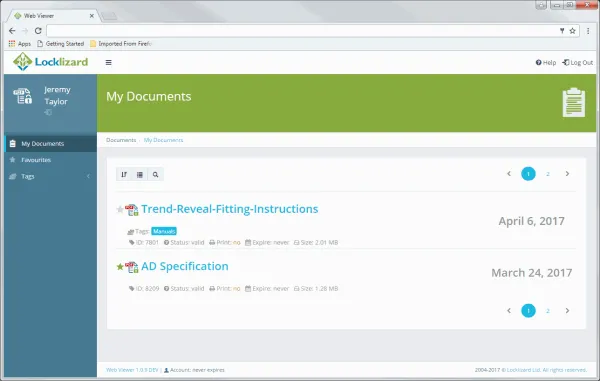Go to next page, top pagination
The image size is (600, 381).
(x=567, y=174)
